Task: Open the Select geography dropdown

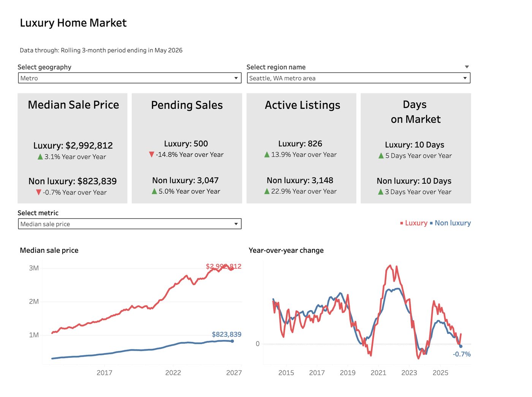Action: click(130, 78)
